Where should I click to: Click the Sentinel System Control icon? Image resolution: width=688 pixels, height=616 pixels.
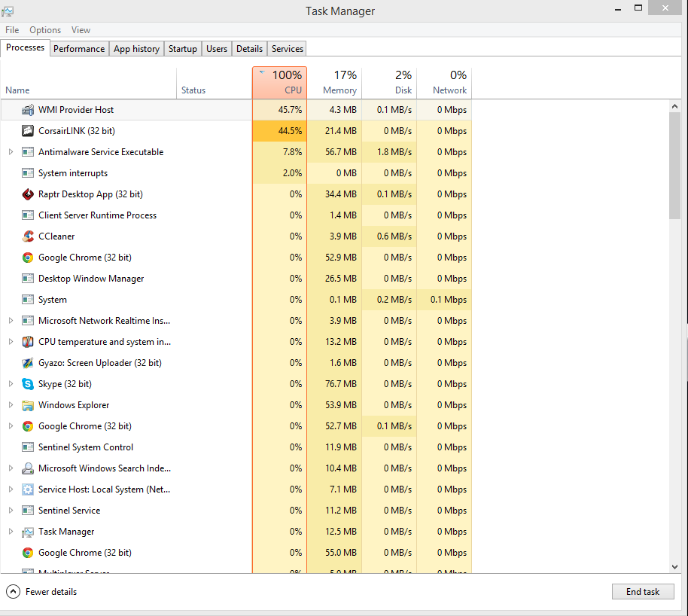click(28, 447)
